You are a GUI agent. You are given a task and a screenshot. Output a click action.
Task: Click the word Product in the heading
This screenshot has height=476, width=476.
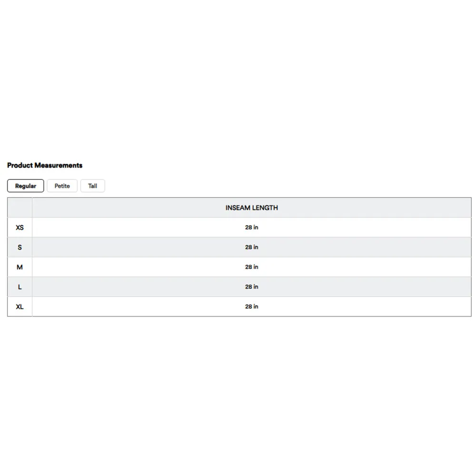pyautogui.click(x=20, y=166)
